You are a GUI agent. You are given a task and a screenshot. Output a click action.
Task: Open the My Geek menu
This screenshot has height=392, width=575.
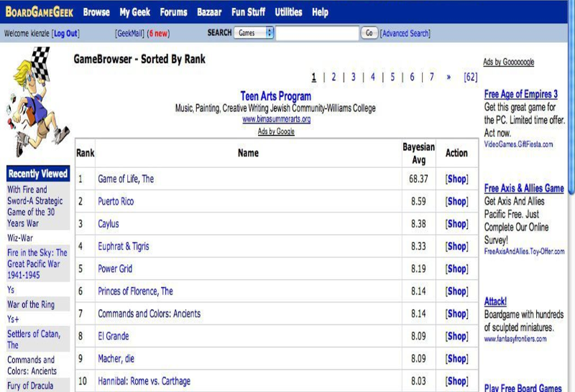coord(135,12)
